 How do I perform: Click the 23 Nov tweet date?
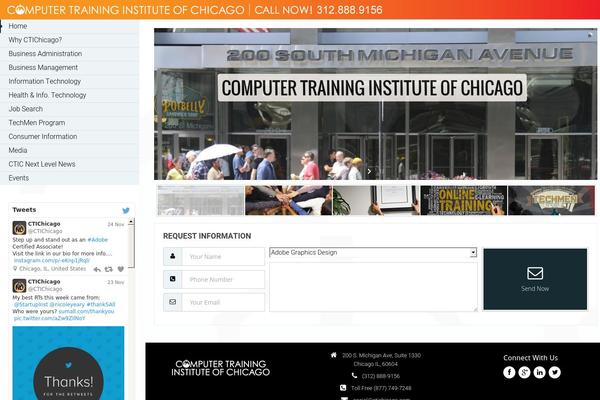click(116, 282)
